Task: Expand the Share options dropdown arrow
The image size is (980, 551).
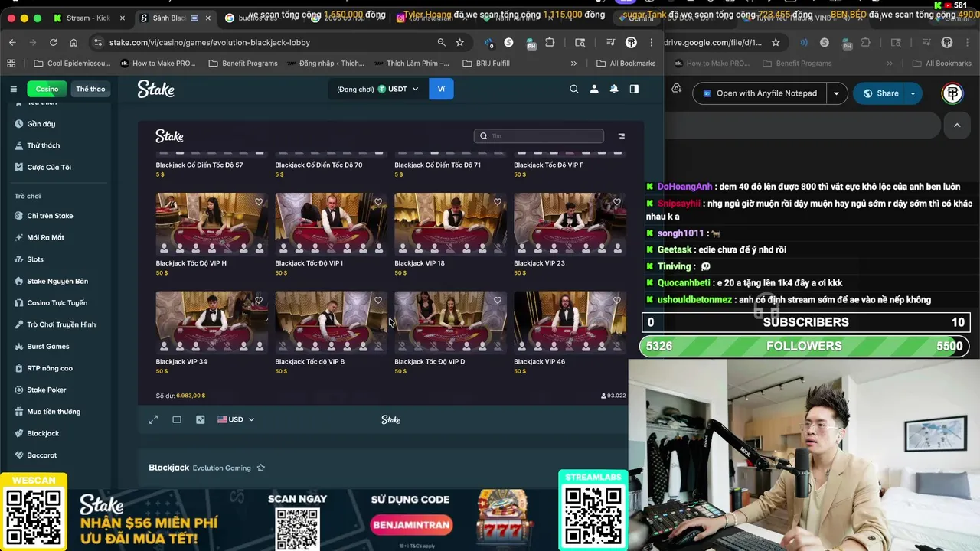Action: click(x=913, y=93)
